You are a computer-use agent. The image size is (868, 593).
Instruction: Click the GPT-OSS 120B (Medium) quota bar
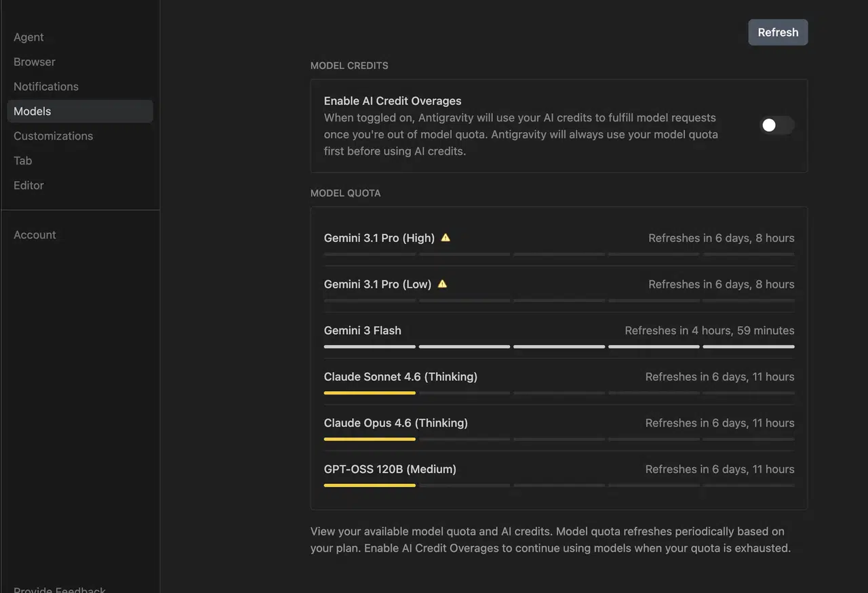coord(559,485)
